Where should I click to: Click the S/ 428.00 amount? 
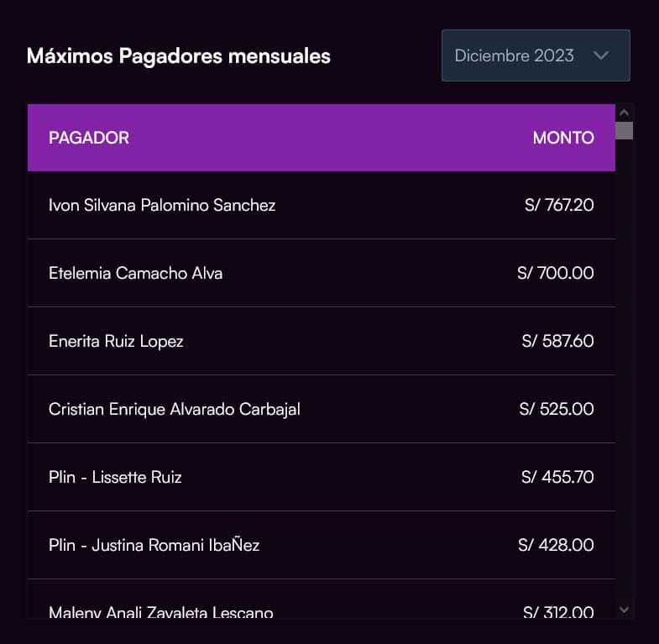click(556, 545)
